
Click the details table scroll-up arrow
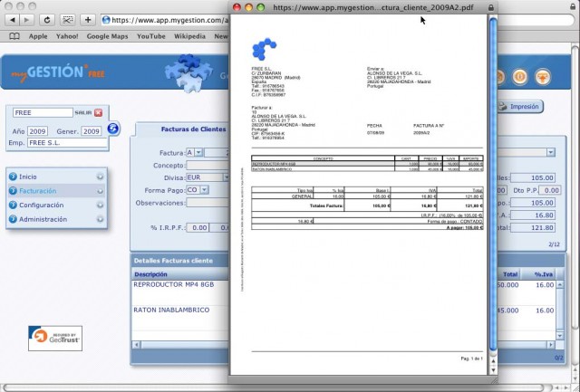(560, 285)
